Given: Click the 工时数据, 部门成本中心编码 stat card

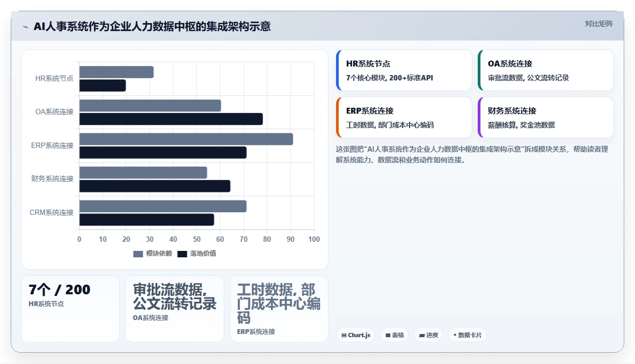Looking at the screenshot, I should 279,309.
